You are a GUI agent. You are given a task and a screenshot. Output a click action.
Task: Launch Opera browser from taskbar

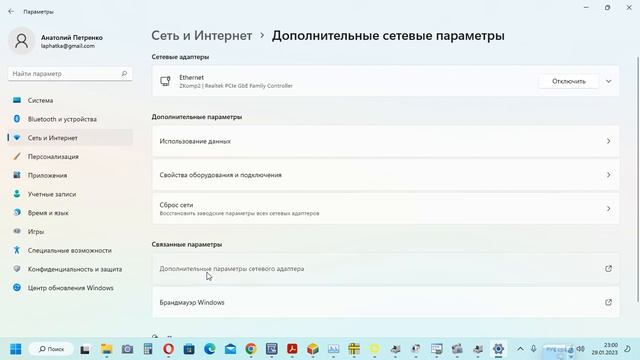[169, 349]
